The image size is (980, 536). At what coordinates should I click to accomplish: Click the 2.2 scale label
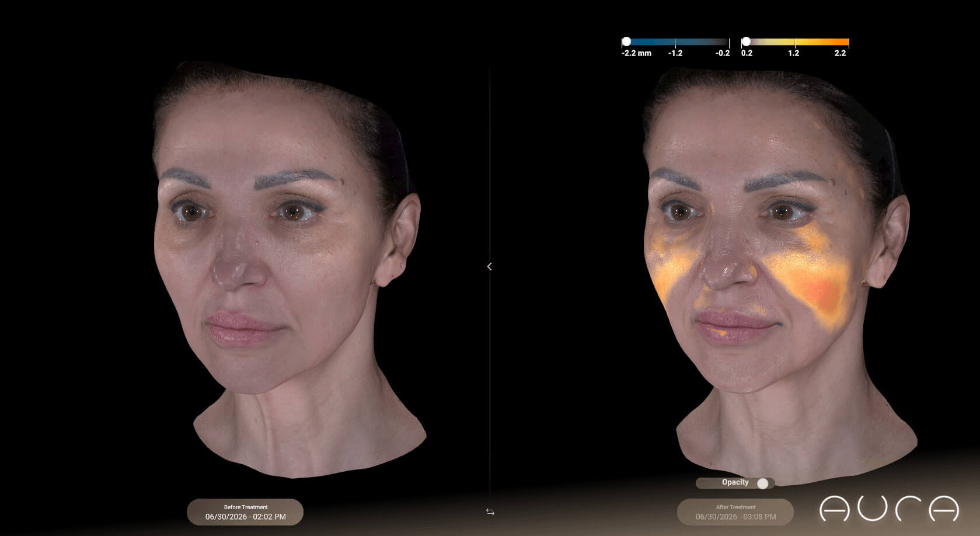[840, 53]
